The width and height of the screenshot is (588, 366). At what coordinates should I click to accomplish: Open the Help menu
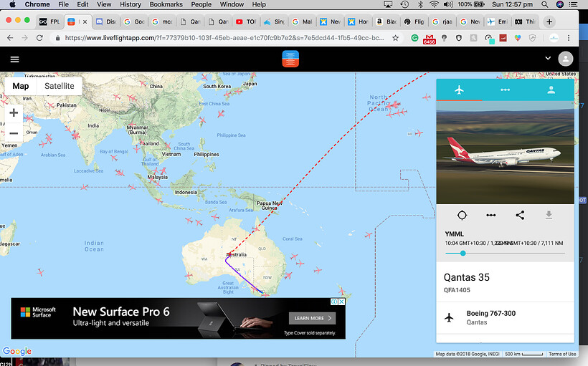coord(259,4)
